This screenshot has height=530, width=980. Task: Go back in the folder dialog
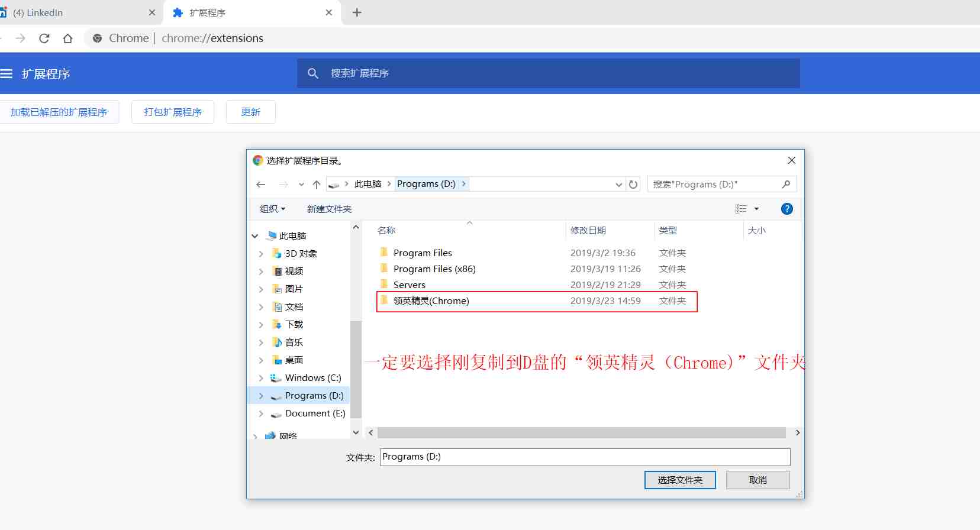pyautogui.click(x=261, y=185)
